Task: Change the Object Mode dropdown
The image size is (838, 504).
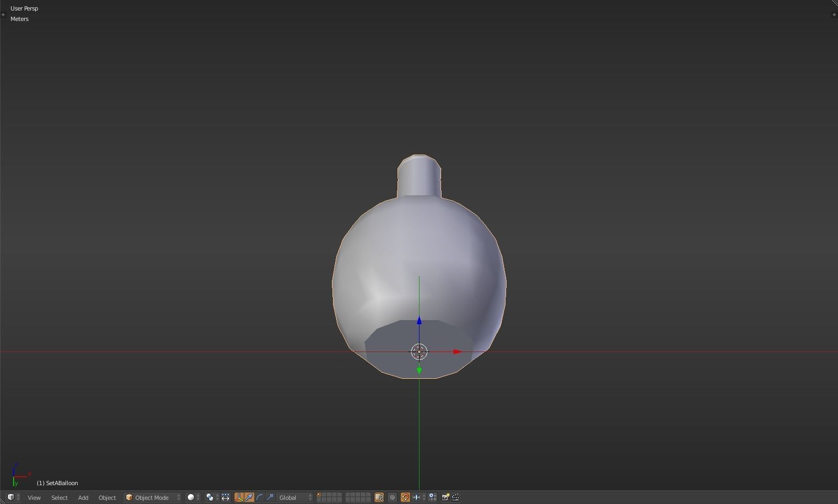Action: tap(153, 497)
